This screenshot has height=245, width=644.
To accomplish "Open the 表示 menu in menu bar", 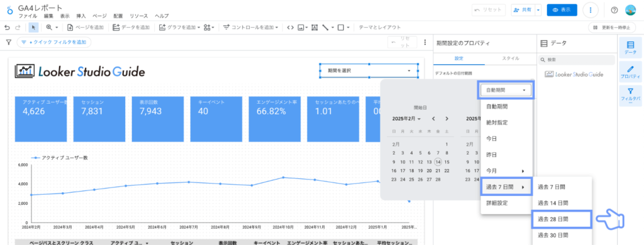I will pyautogui.click(x=65, y=16).
